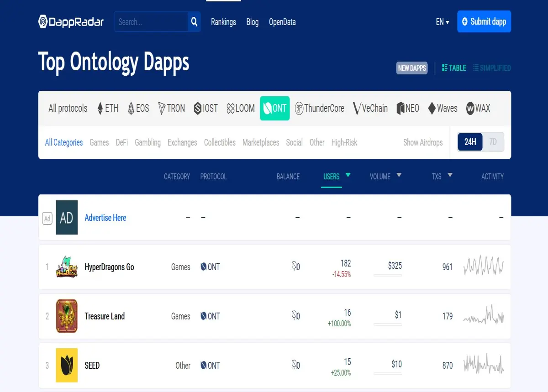
Task: Filter by Exchanges category
Action: pos(182,142)
